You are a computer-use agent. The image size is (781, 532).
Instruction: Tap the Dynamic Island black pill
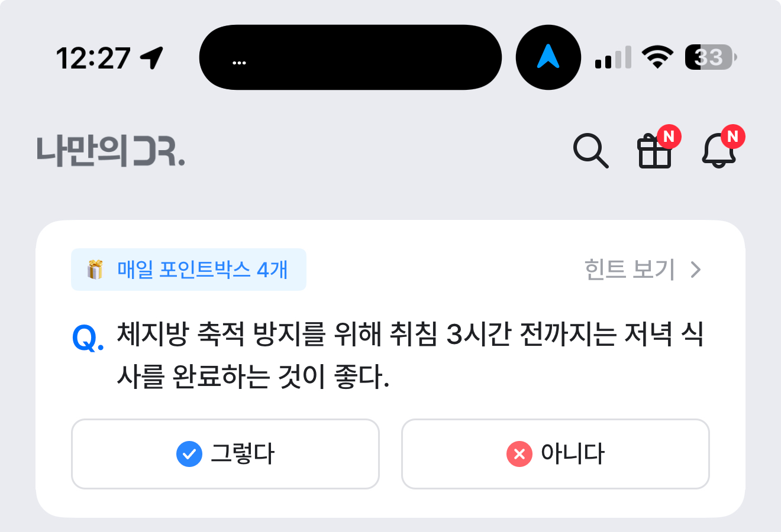351,57
